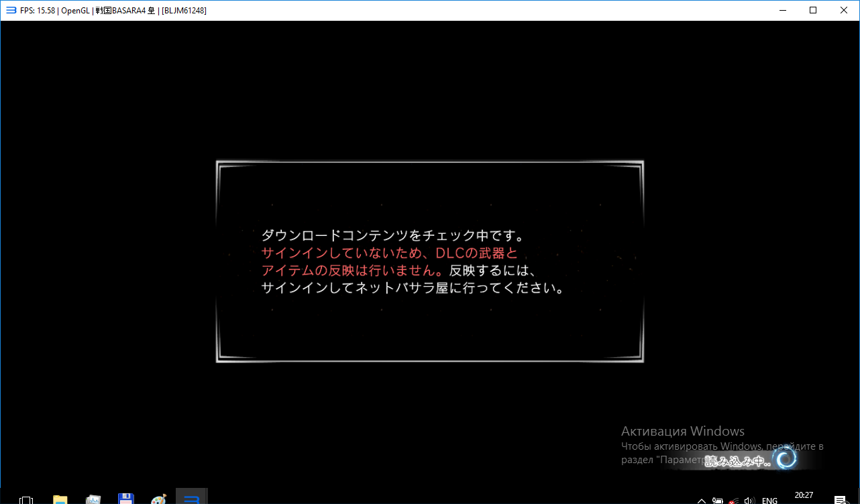This screenshot has height=504, width=860.
Task: Open the clock showing 20:27
Action: click(804, 496)
